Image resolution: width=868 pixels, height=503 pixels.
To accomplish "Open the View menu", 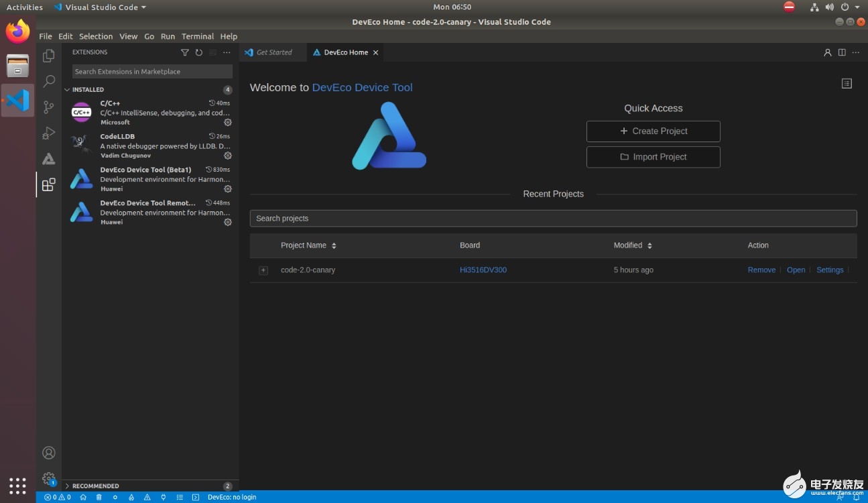I will [129, 36].
